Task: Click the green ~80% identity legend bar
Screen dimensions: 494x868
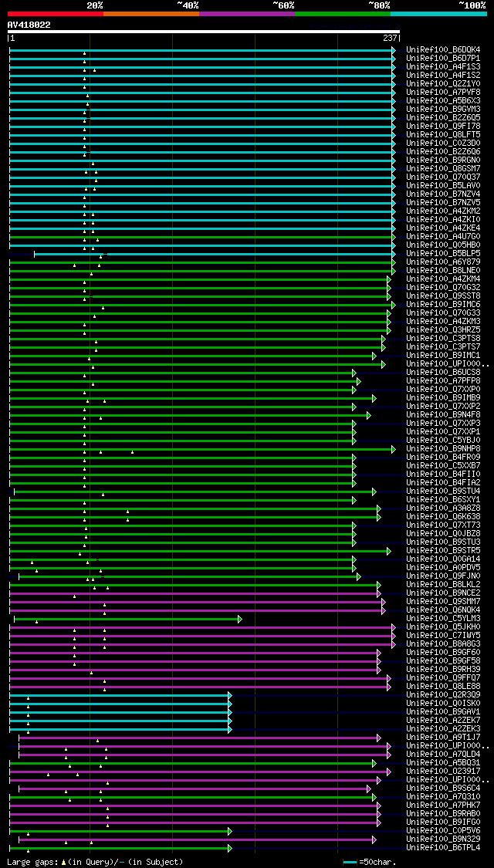Action: (x=343, y=13)
